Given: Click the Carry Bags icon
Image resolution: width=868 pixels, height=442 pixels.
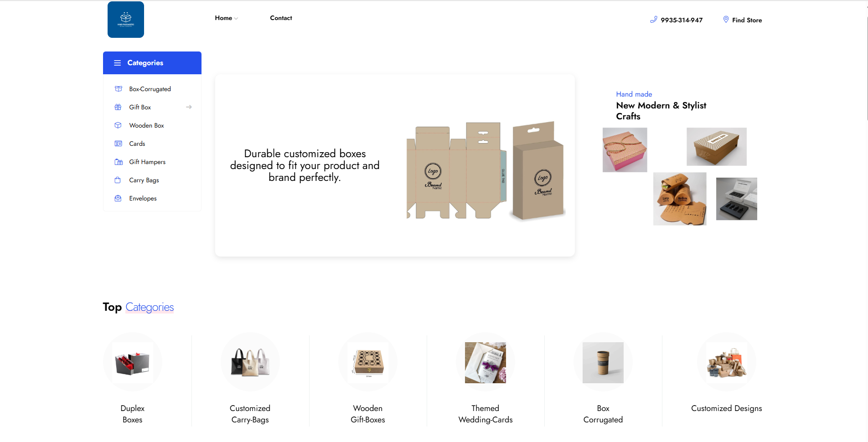Looking at the screenshot, I should point(118,180).
